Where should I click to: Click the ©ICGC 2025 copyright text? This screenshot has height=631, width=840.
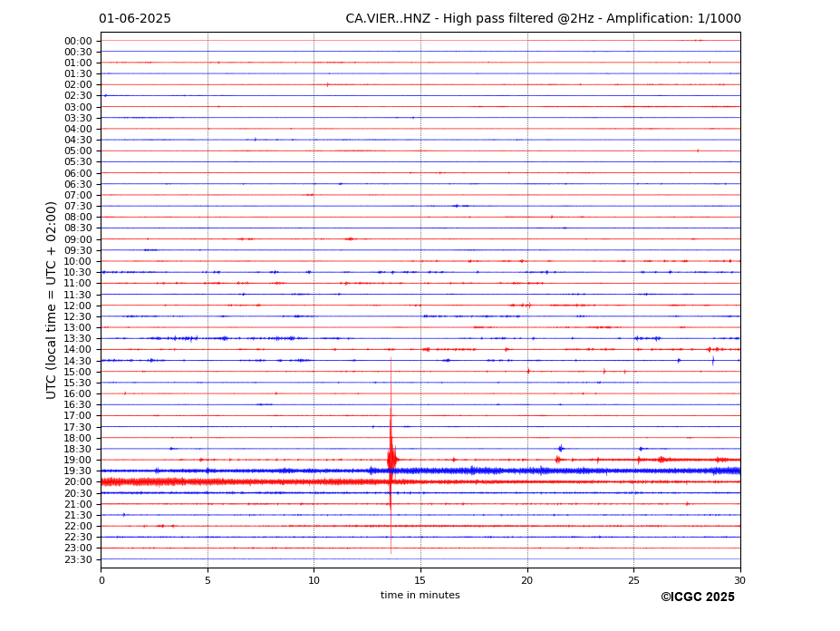pos(698,597)
